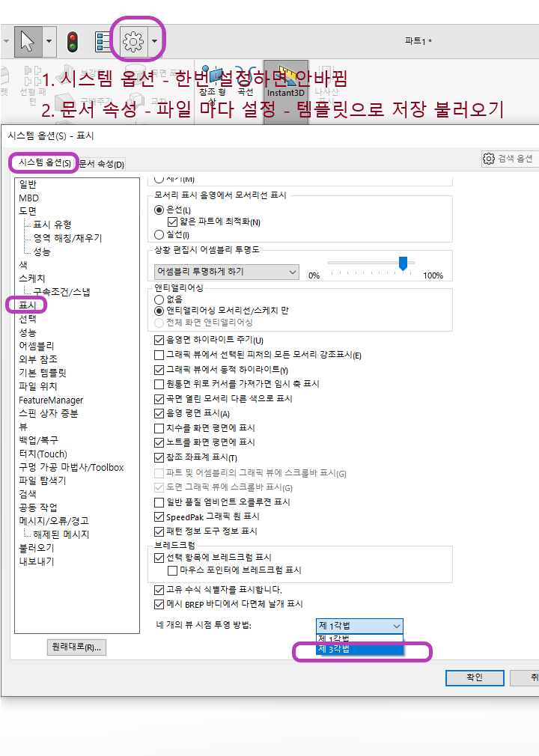Viewport: 539px width, 756px height.
Task: Select 메시지/오류/경고 item
Action: coord(54,521)
